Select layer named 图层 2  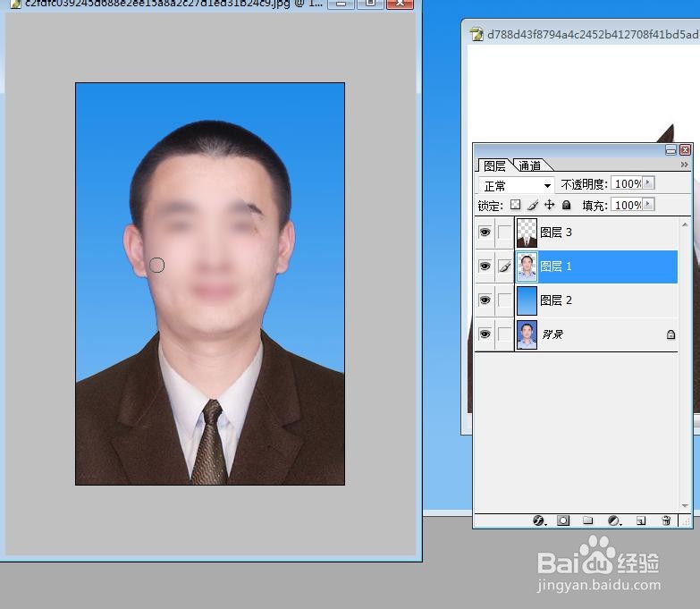(x=556, y=300)
